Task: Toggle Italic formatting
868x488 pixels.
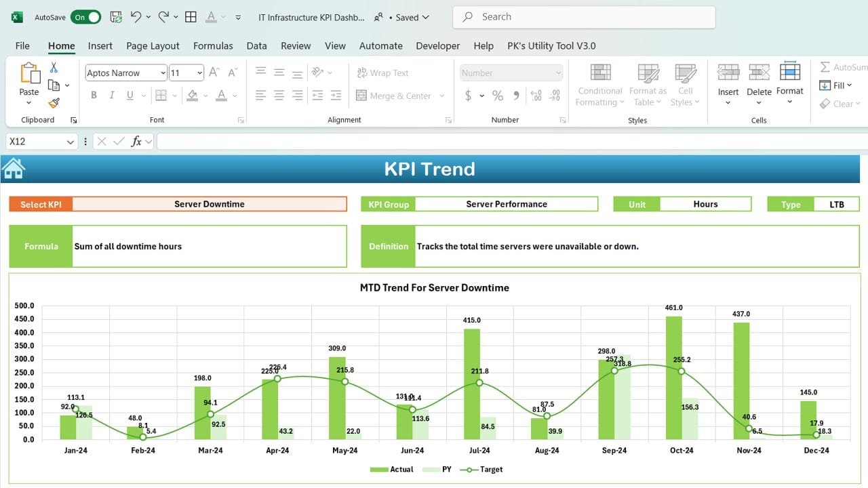Action: pos(112,96)
